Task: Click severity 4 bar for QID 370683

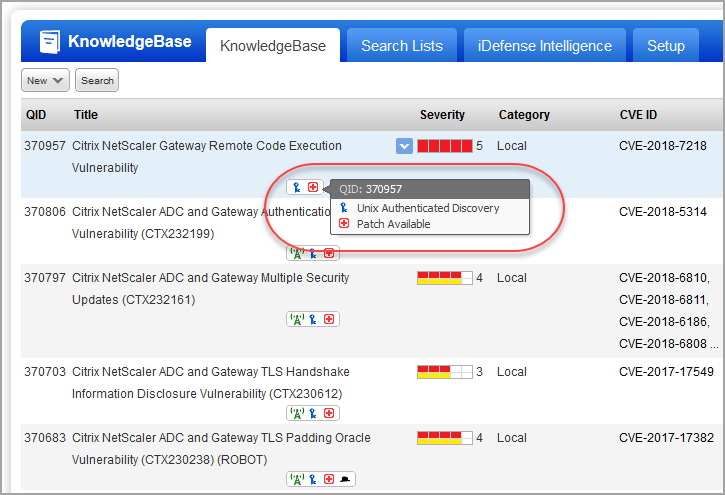Action: (445, 438)
